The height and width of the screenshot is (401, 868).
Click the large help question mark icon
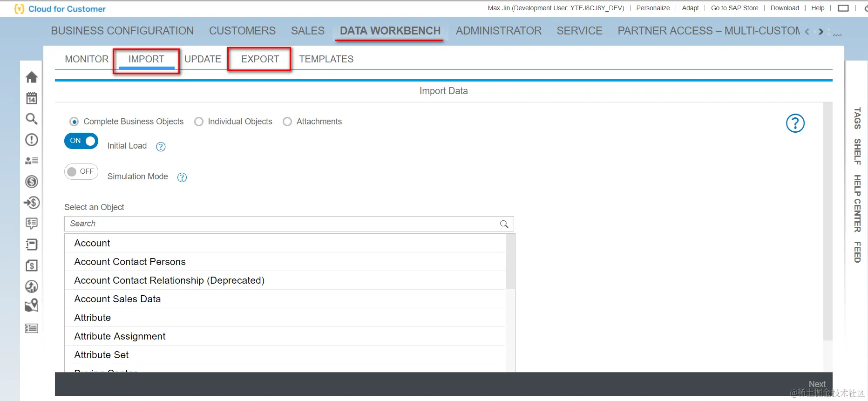[795, 123]
